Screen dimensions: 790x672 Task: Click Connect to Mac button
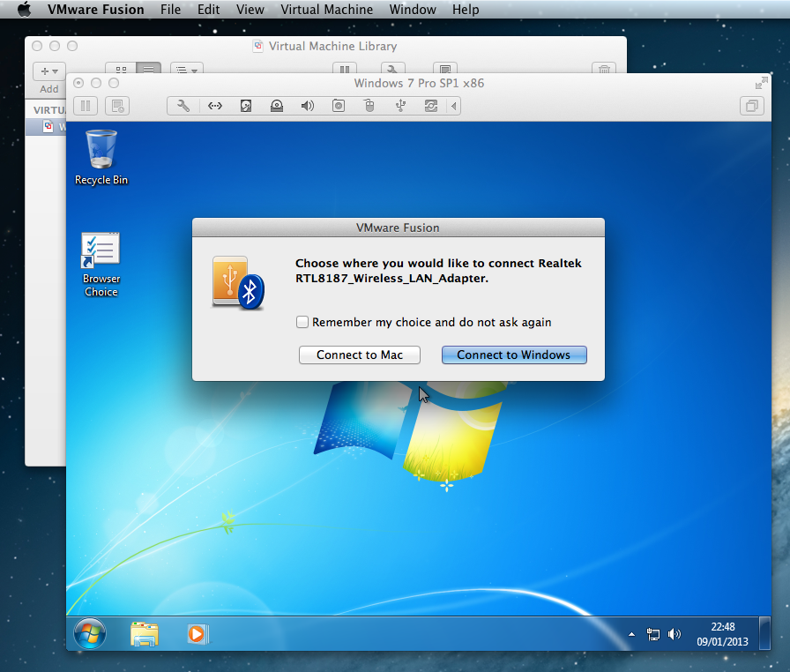point(359,355)
